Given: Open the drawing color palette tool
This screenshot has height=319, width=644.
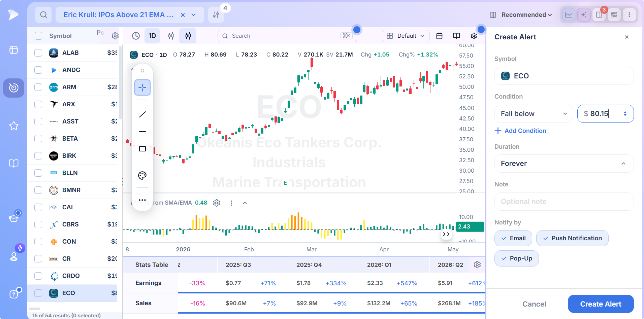Looking at the screenshot, I should [x=142, y=175].
